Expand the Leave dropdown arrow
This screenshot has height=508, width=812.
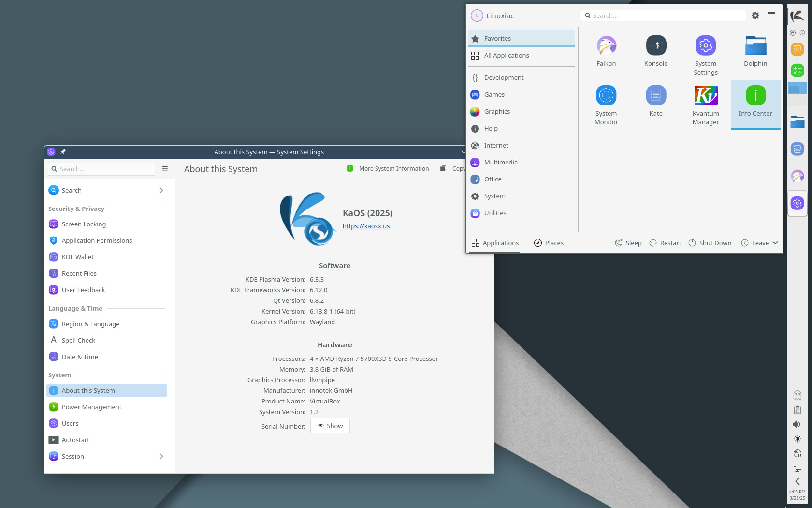(x=775, y=243)
